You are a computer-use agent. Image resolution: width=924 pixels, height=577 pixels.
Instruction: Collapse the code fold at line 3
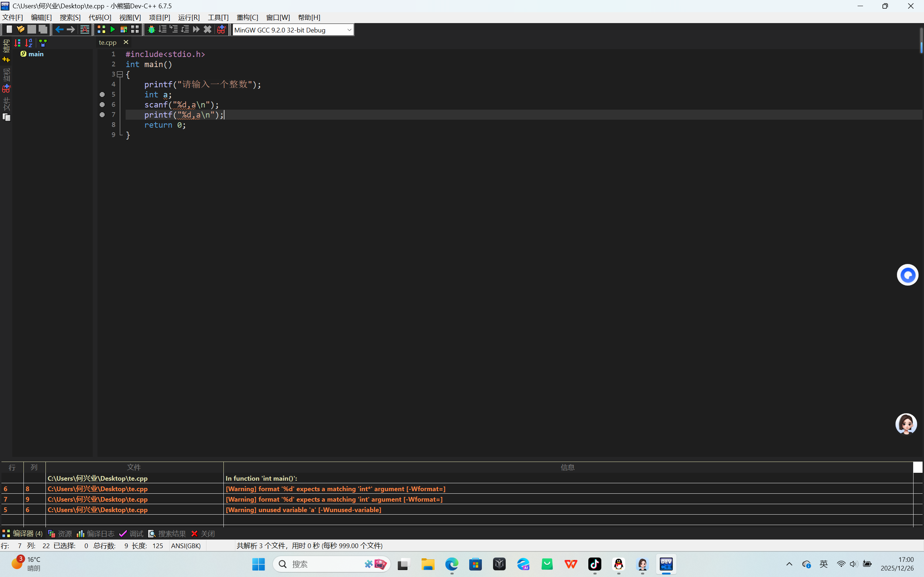pyautogui.click(x=120, y=74)
